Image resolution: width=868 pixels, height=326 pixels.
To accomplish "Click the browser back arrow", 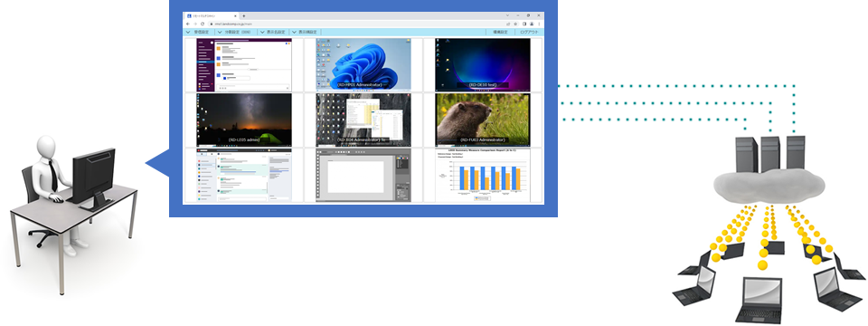I will point(188,24).
